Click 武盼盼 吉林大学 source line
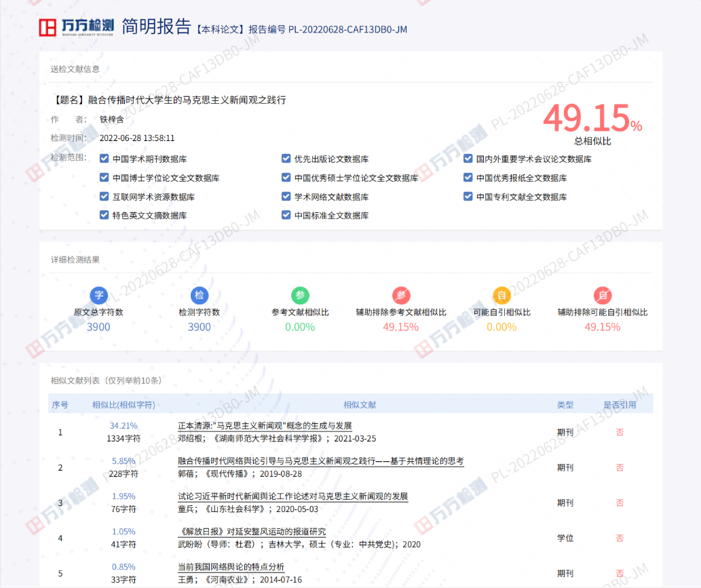 click(299, 545)
